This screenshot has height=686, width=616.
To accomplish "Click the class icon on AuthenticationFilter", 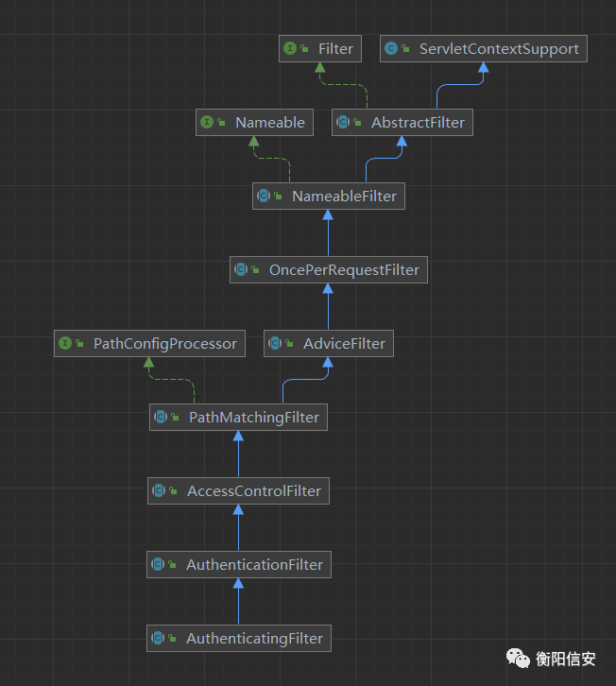I will tap(159, 565).
